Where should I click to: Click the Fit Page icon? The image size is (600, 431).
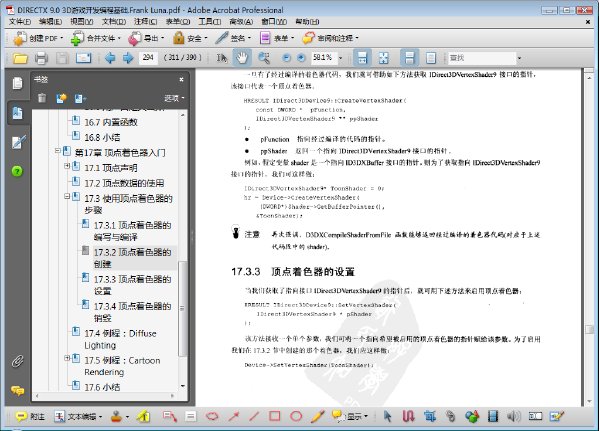pos(383,58)
